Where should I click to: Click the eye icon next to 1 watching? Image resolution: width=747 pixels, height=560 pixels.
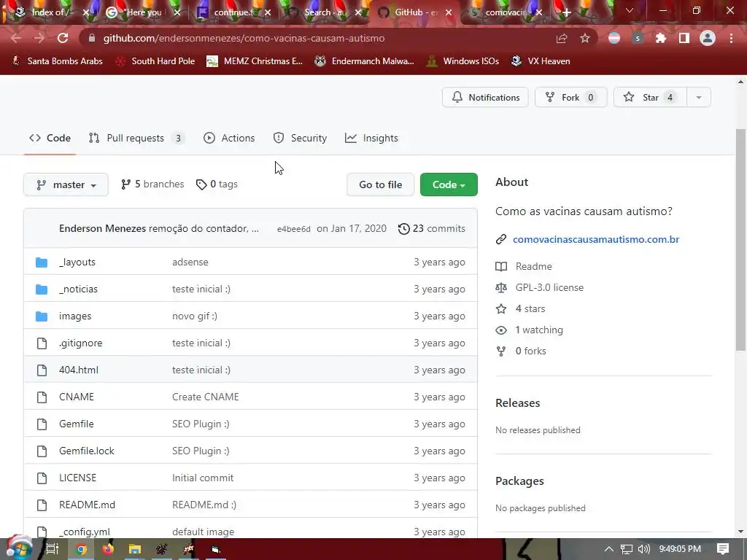[x=500, y=330]
